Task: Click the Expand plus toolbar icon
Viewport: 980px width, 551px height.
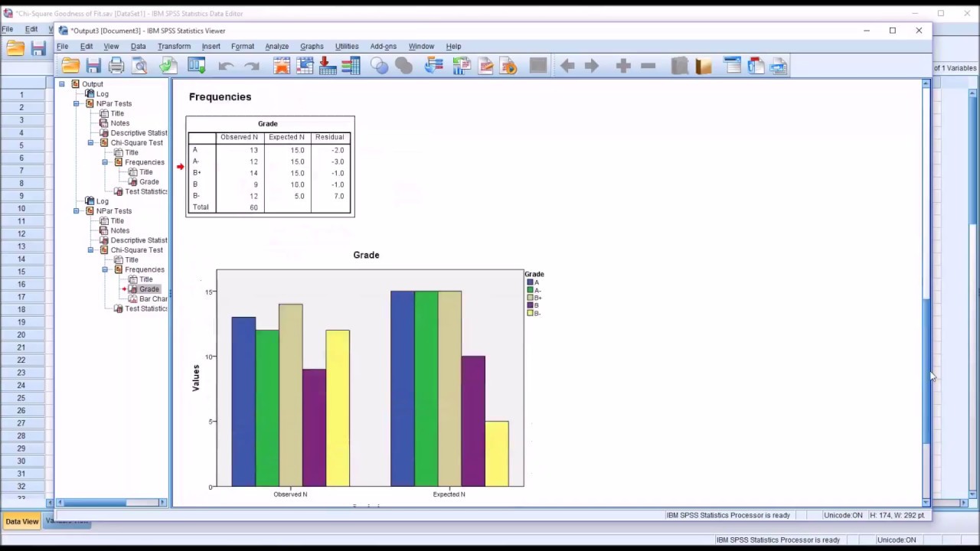Action: coord(623,66)
